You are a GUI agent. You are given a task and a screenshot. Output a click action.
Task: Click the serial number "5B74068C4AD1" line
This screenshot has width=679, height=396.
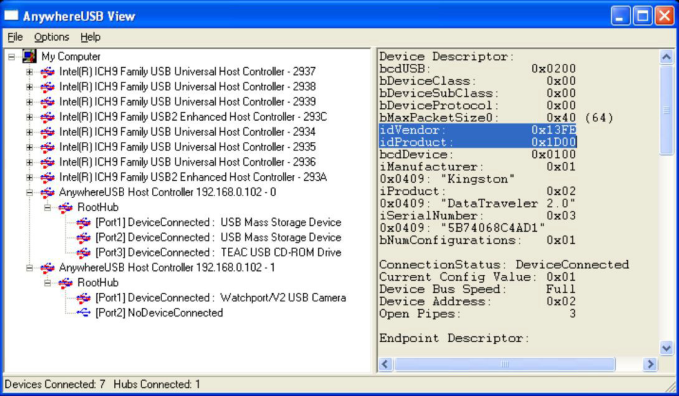tap(462, 228)
